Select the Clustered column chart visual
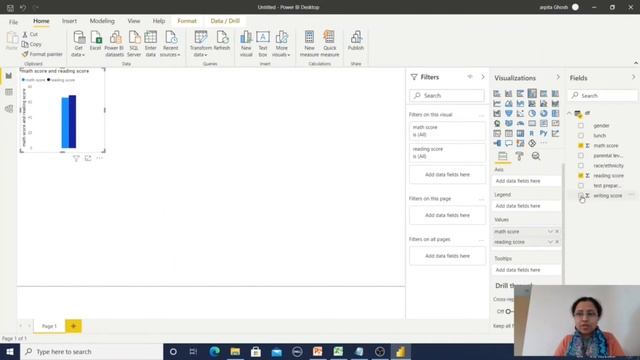The image size is (640, 360). point(532,93)
